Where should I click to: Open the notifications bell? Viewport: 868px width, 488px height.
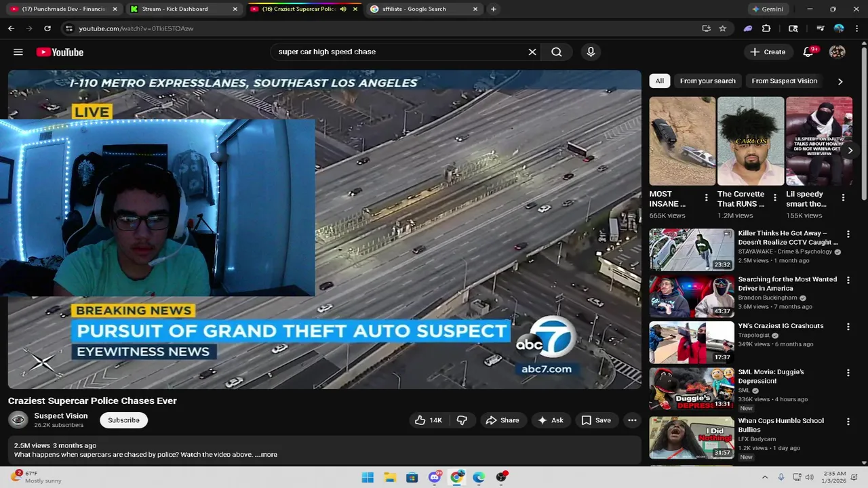coord(808,52)
